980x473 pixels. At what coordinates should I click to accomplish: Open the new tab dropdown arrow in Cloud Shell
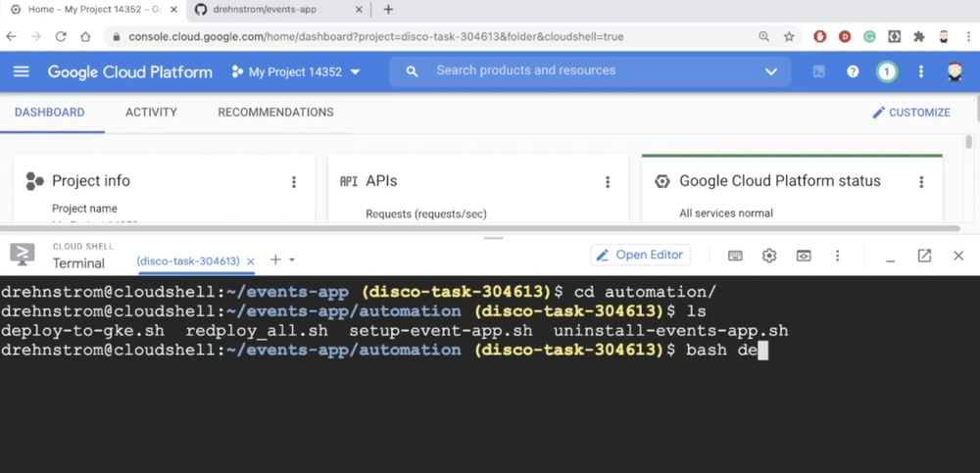292,260
